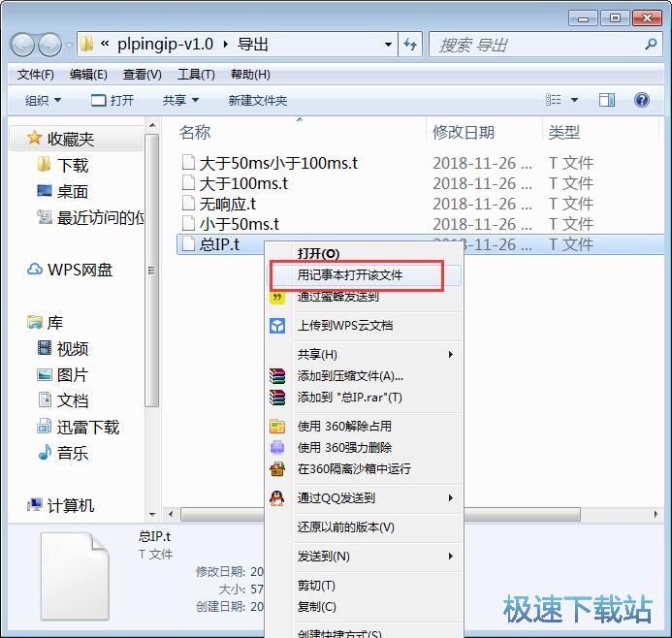This screenshot has height=638, width=672.
Task: Click the file list horizontal scrollbar right arrow
Action: (x=656, y=513)
